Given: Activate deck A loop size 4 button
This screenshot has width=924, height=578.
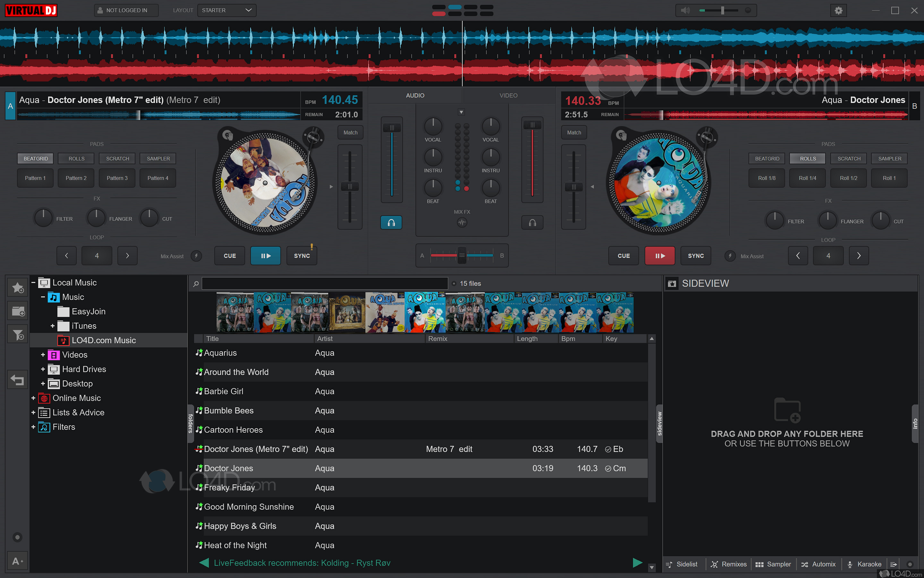Looking at the screenshot, I should (x=97, y=256).
